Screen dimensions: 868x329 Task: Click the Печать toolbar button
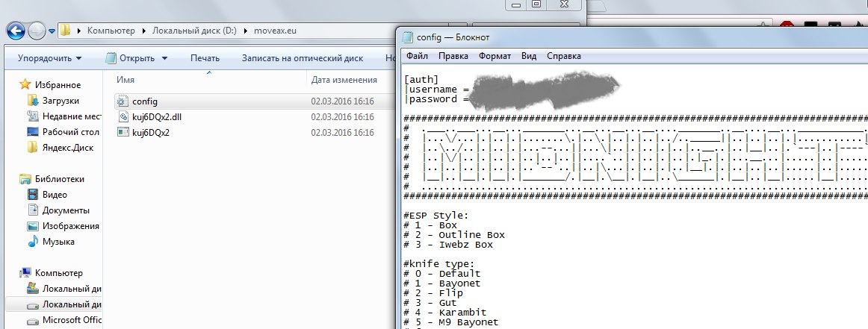tap(205, 58)
